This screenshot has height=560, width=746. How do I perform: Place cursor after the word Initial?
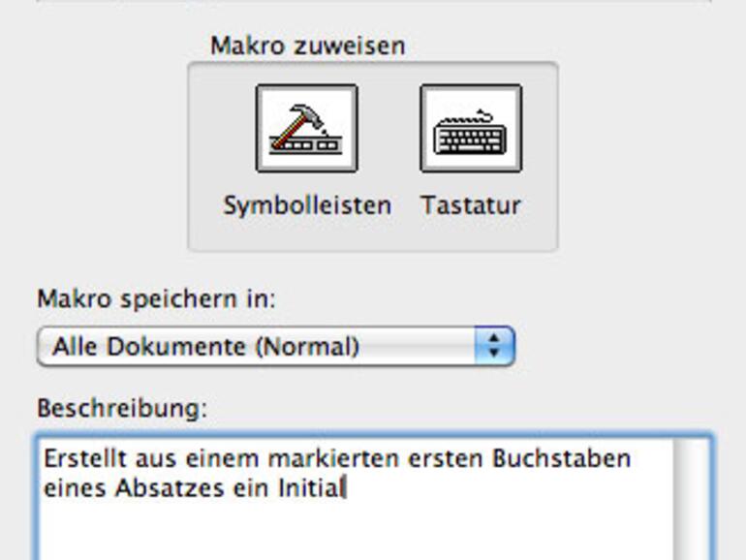346,487
